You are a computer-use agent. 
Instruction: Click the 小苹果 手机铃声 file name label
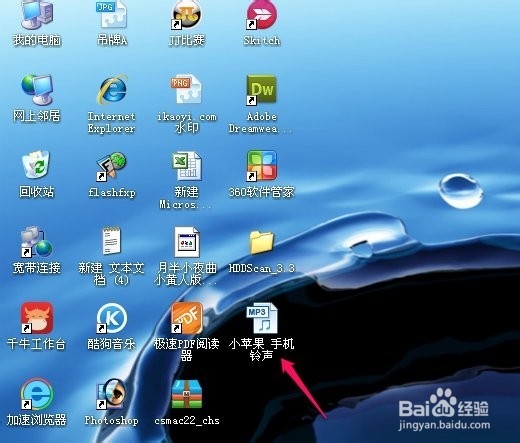(x=262, y=350)
